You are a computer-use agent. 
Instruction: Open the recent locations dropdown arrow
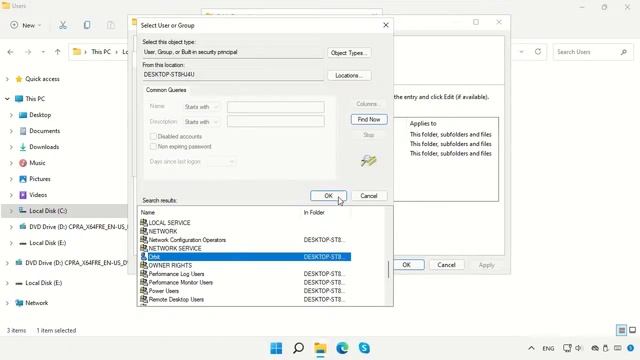(x=43, y=52)
